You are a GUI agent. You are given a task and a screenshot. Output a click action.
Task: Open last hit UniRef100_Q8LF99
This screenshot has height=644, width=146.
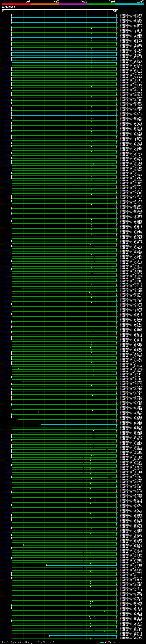(x=131, y=638)
